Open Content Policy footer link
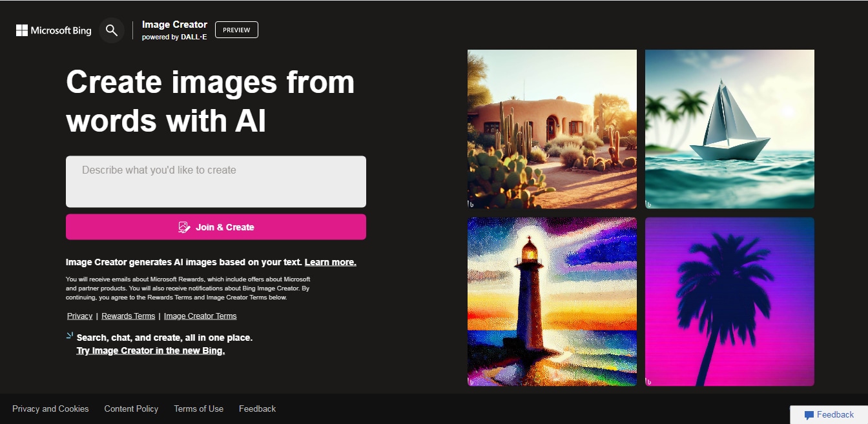 point(131,409)
